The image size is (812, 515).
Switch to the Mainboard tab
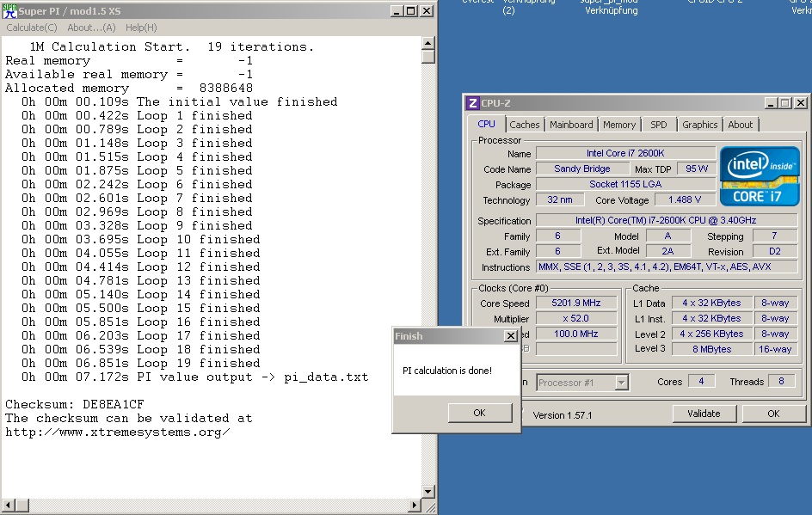coord(570,125)
